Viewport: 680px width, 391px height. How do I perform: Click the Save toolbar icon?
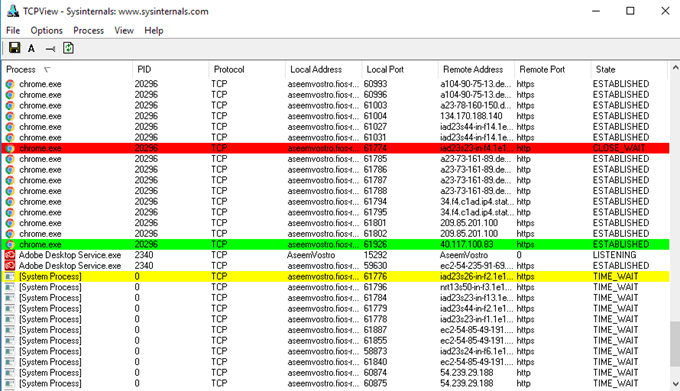[x=15, y=48]
